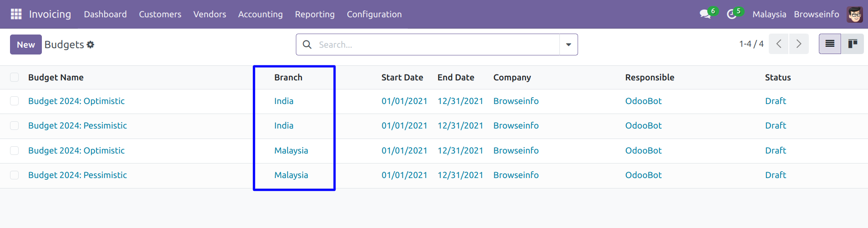868x228 pixels.
Task: Open the Malaysia branch switcher
Action: [769, 14]
